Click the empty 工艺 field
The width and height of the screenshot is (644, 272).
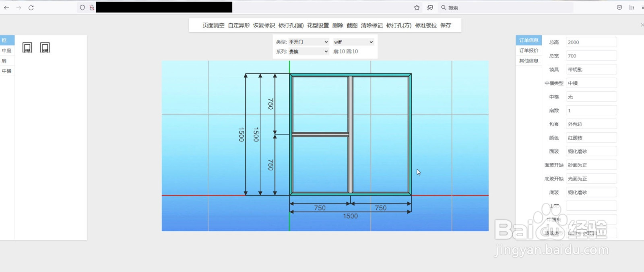pos(591,206)
